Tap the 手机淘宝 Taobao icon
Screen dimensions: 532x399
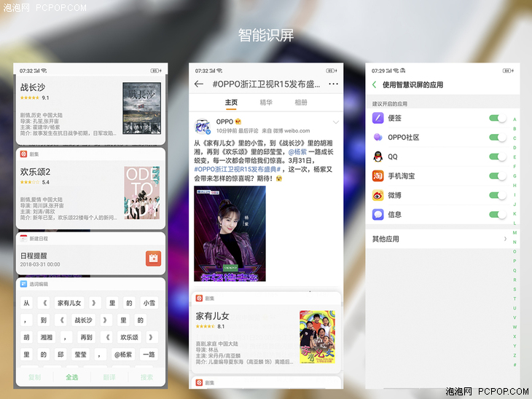pos(378,176)
